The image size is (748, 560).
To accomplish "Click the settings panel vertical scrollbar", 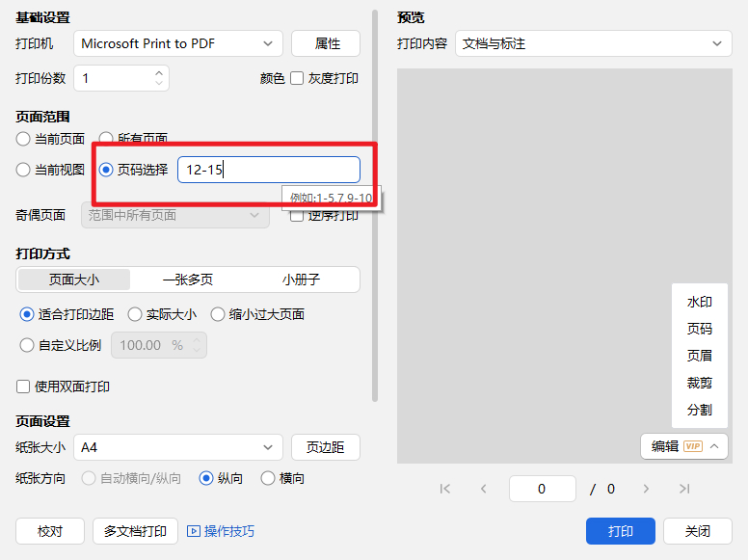I will [x=375, y=205].
